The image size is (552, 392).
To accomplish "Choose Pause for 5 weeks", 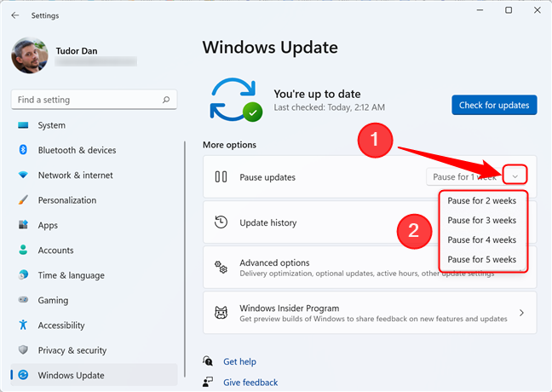I will (482, 260).
